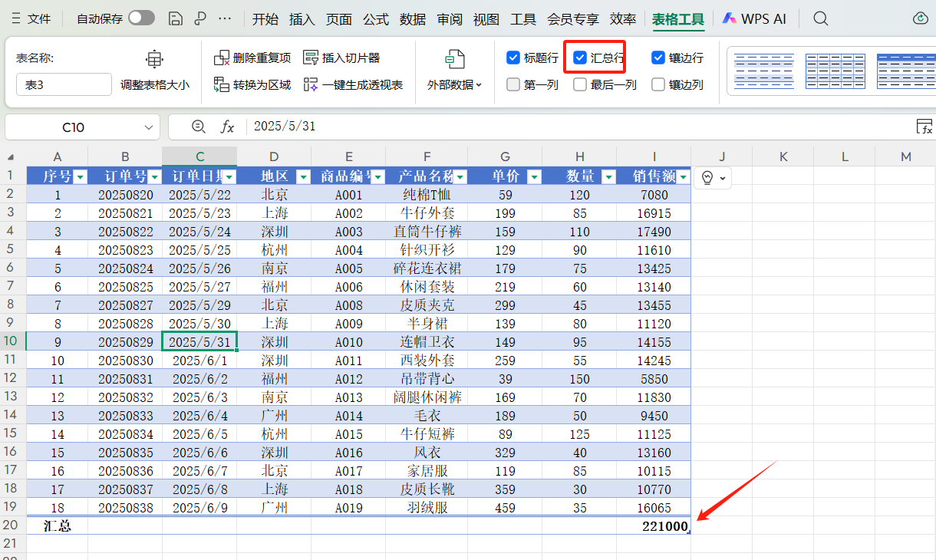Open the 产品名称 column filter dropdown
The width and height of the screenshot is (936, 560).
coord(460,176)
